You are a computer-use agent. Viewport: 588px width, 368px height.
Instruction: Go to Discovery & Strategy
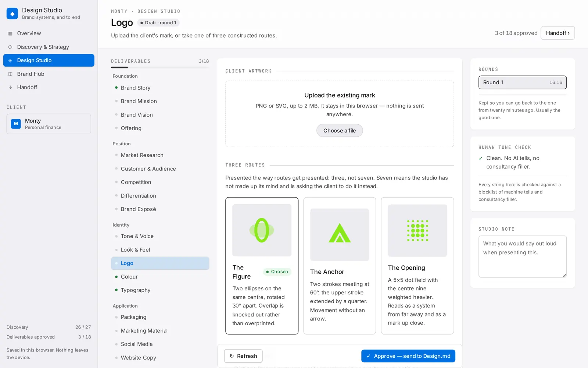(49, 47)
